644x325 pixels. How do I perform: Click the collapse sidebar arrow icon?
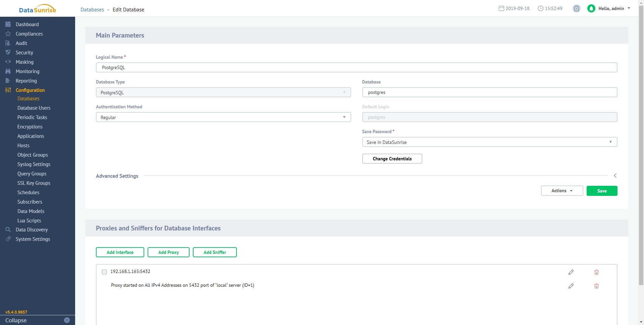(67, 320)
